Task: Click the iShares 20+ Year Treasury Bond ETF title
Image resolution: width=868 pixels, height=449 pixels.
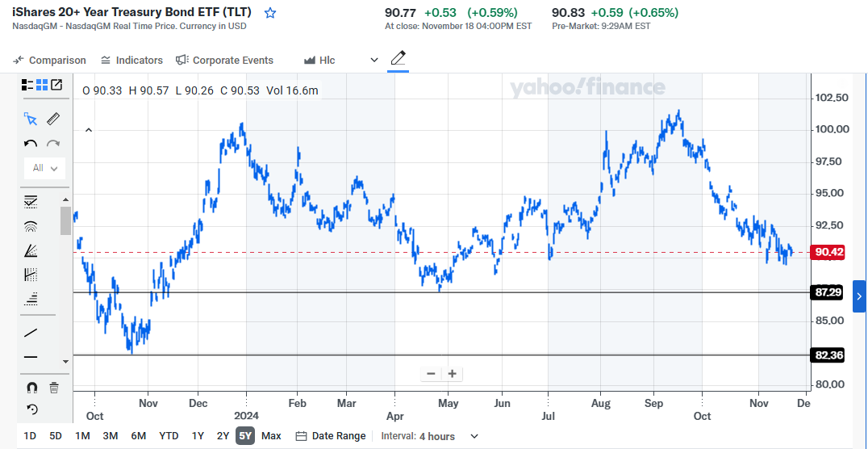Action: pos(131,11)
